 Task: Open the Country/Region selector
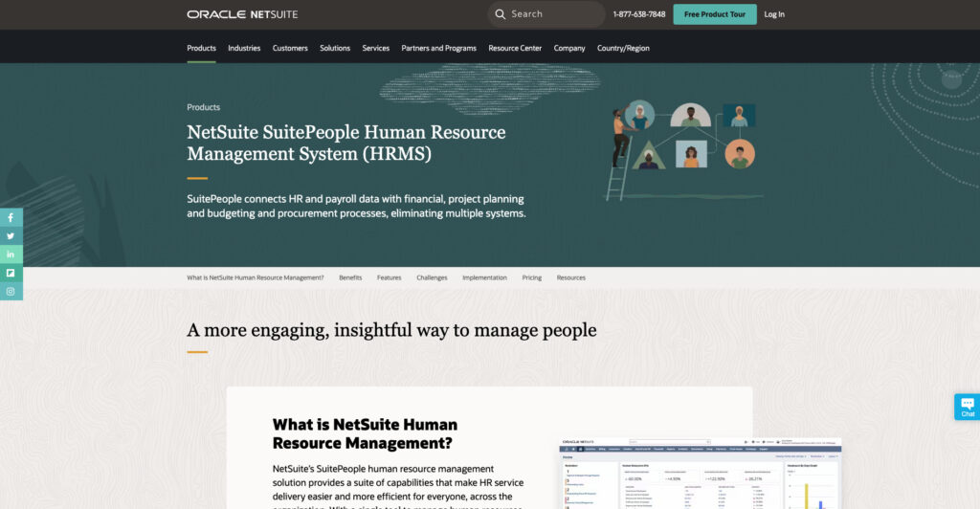[623, 48]
